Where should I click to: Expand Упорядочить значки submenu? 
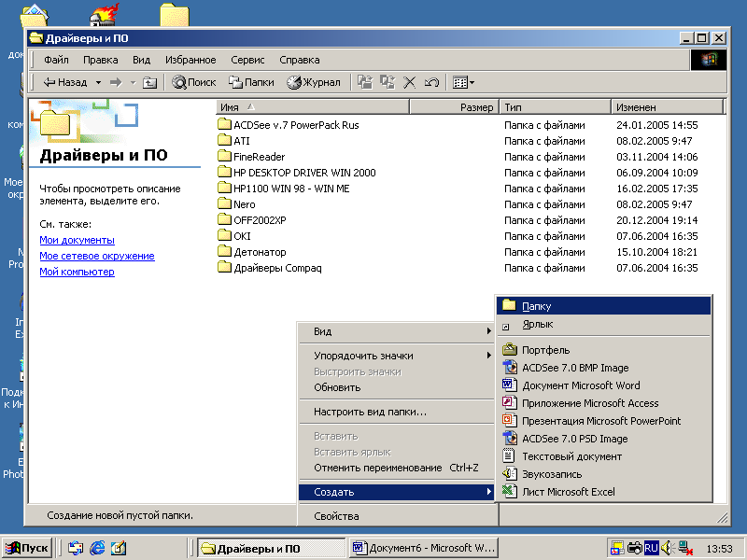click(x=397, y=356)
